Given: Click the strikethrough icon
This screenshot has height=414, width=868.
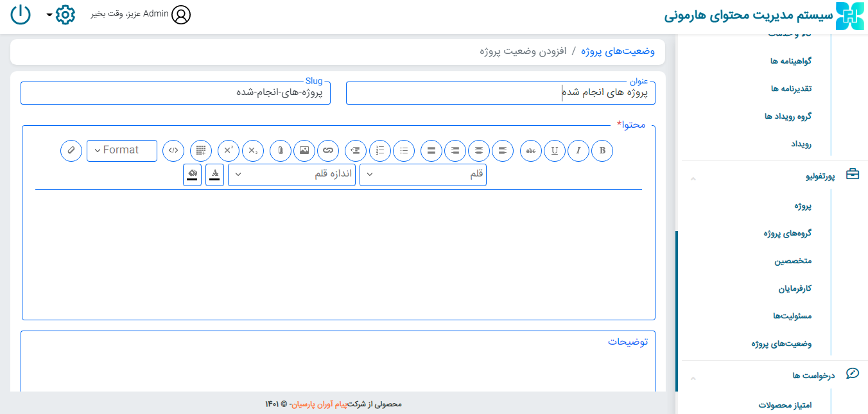Looking at the screenshot, I should click(531, 150).
